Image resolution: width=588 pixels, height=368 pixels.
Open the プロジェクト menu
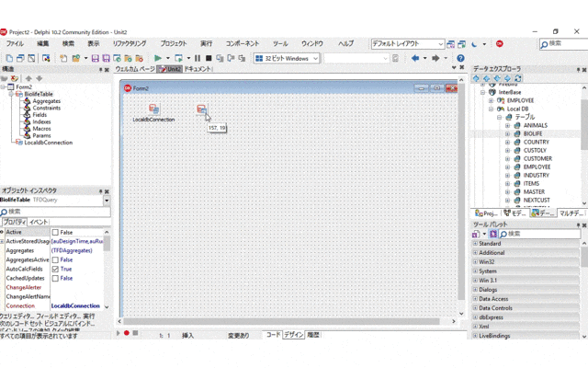[174, 43]
